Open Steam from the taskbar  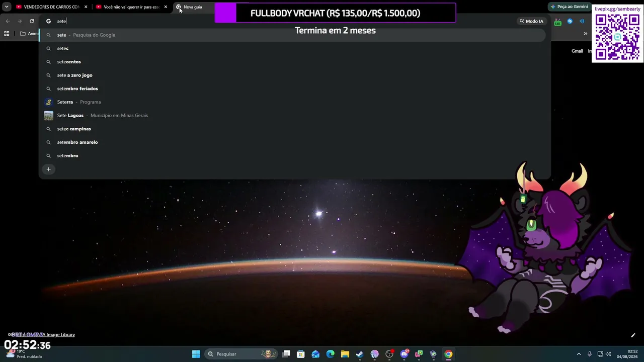pos(359,354)
